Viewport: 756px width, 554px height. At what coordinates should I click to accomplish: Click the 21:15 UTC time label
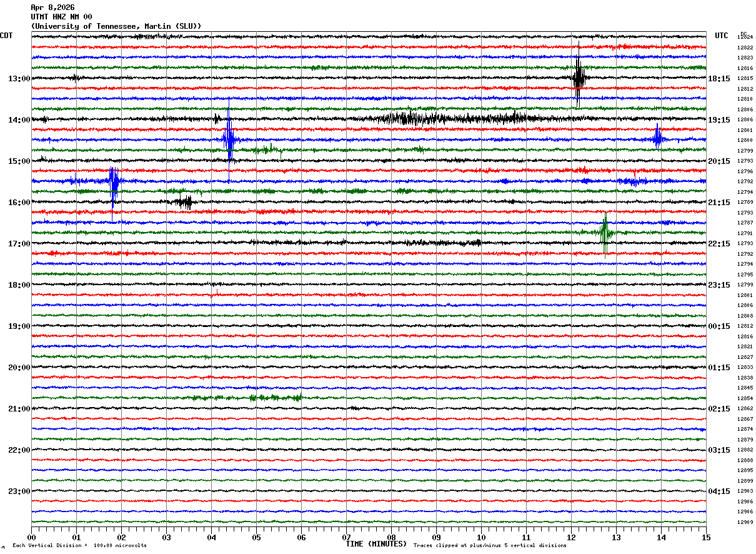pos(719,202)
